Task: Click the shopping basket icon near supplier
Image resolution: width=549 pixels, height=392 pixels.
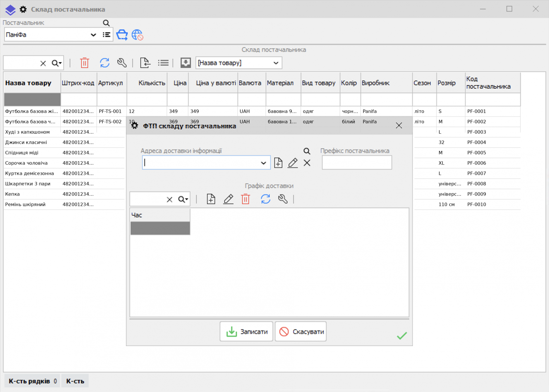Action: pos(122,35)
